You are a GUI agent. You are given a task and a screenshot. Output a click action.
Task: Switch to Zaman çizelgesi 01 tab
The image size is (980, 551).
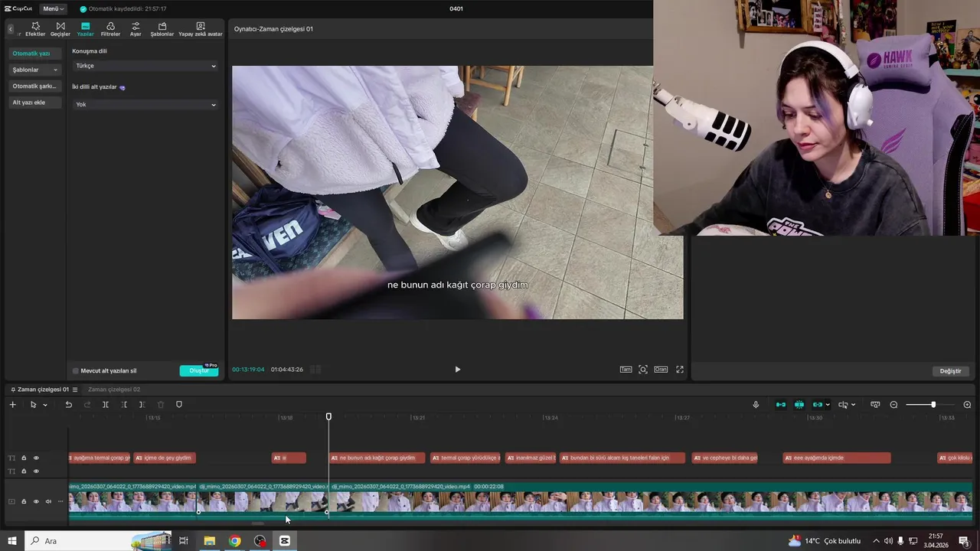point(43,390)
